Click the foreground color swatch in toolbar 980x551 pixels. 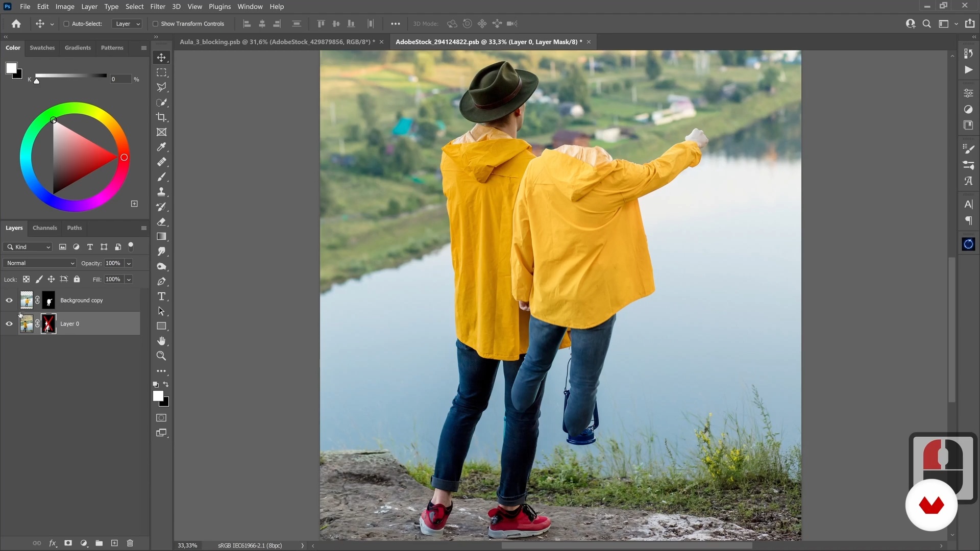click(x=158, y=396)
